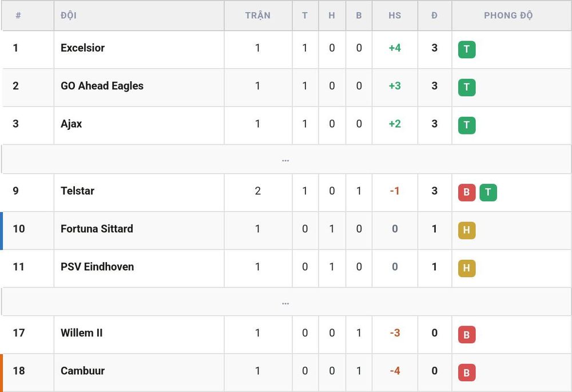The height and width of the screenshot is (392, 572).
Task: Click PSV Eindhoven's yellow H form badge
Action: click(x=467, y=268)
